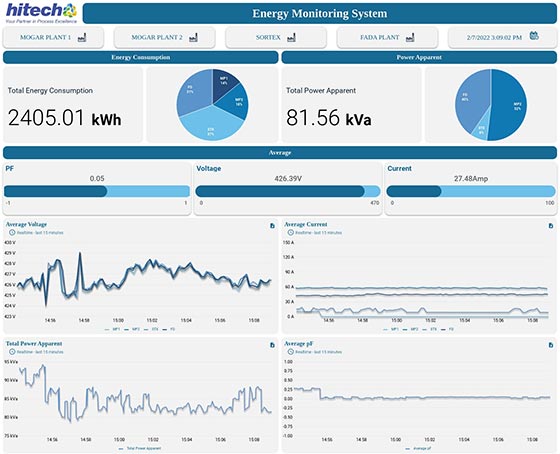
Task: Click the Power Apparent section header
Action: click(x=419, y=58)
